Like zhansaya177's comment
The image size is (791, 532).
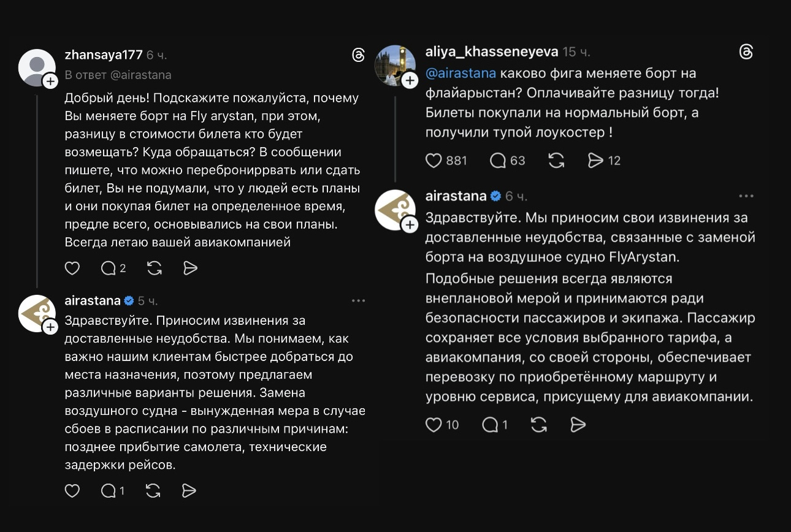(72, 268)
